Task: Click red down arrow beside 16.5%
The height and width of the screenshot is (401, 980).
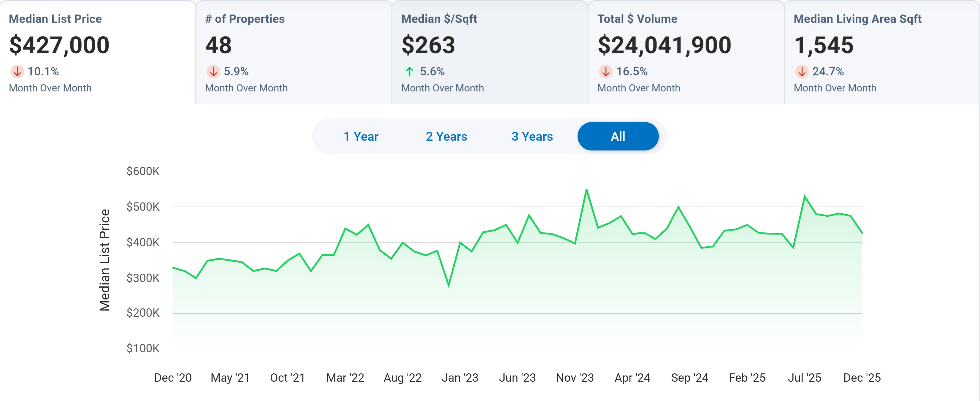Action: [x=606, y=72]
